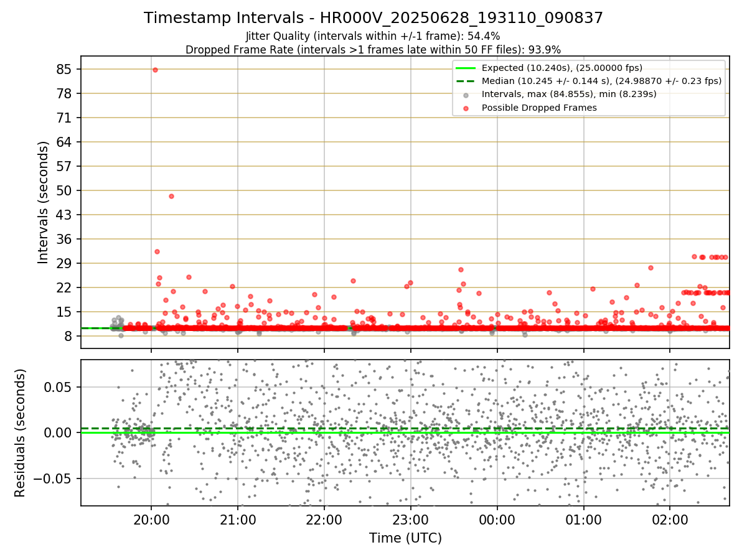Click the red dot marker in the legend
This screenshot has height=560, width=747.
pos(466,108)
